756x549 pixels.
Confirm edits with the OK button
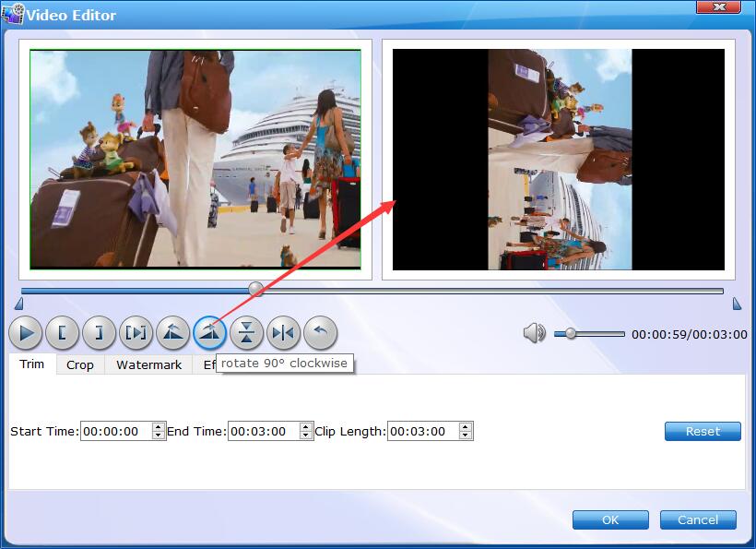tap(610, 519)
